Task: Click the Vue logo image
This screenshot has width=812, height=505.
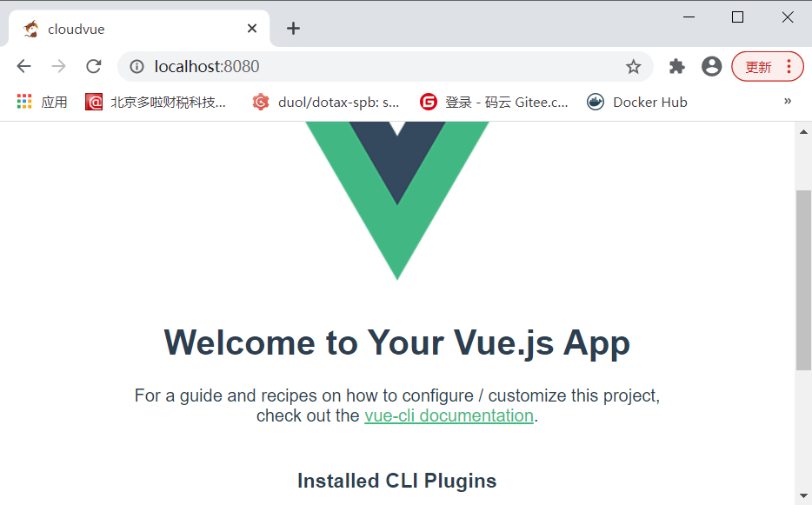Action: [x=397, y=201]
